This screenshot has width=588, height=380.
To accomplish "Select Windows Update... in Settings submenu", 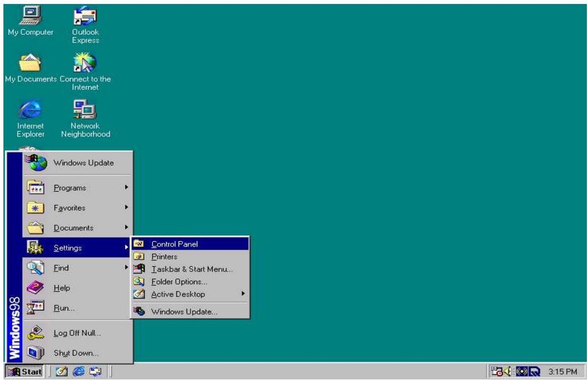I will [190, 312].
